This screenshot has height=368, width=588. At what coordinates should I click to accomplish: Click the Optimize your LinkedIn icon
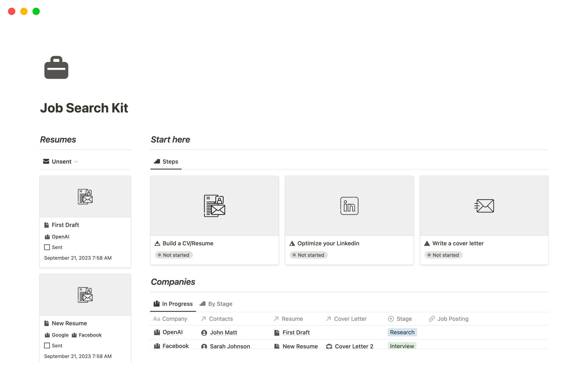pos(349,206)
